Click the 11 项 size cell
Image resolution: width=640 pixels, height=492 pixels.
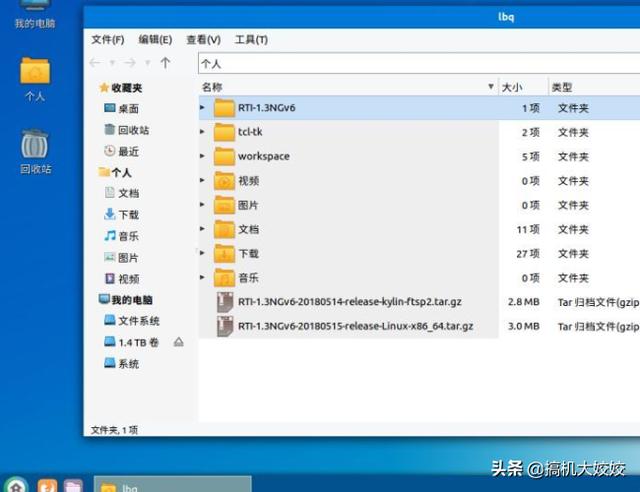[528, 229]
